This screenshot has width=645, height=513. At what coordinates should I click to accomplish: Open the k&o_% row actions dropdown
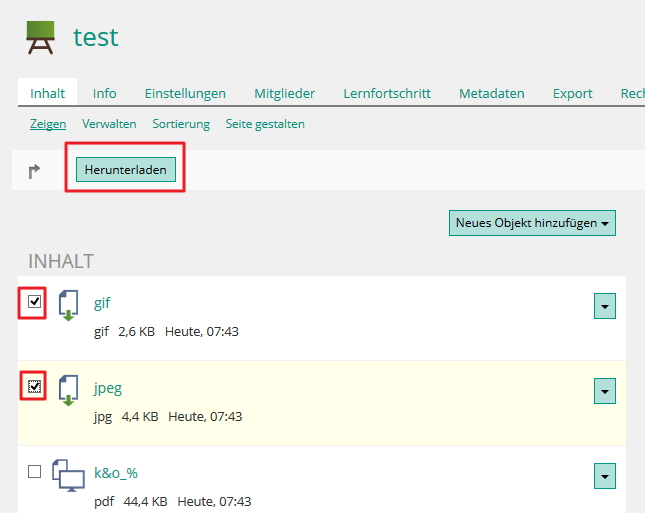click(x=605, y=476)
